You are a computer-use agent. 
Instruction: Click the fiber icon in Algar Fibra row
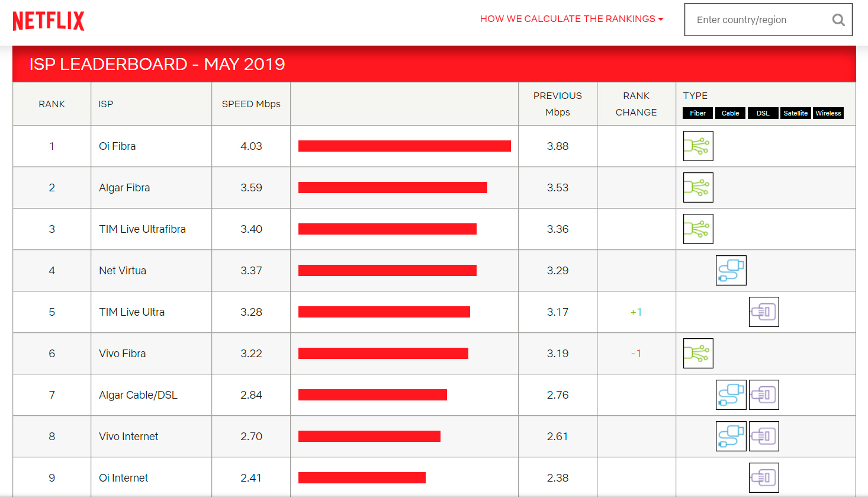[698, 187]
